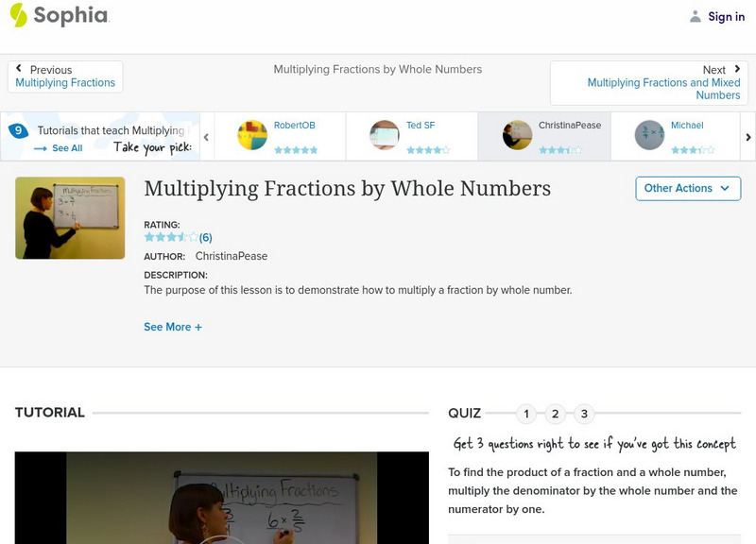Click the tutorials count badge showing 9
This screenshot has width=756, height=544.
(16, 129)
